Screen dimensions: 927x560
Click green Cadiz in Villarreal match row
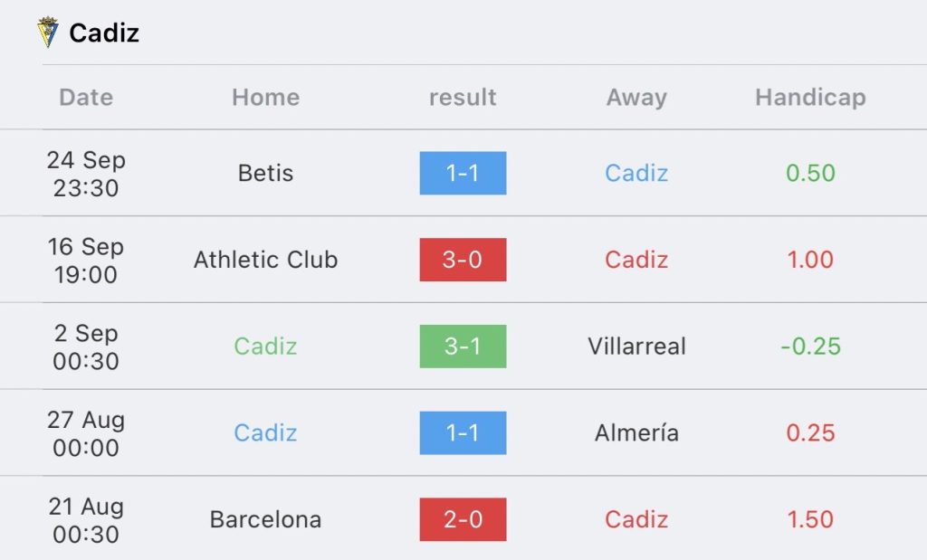[265, 346]
